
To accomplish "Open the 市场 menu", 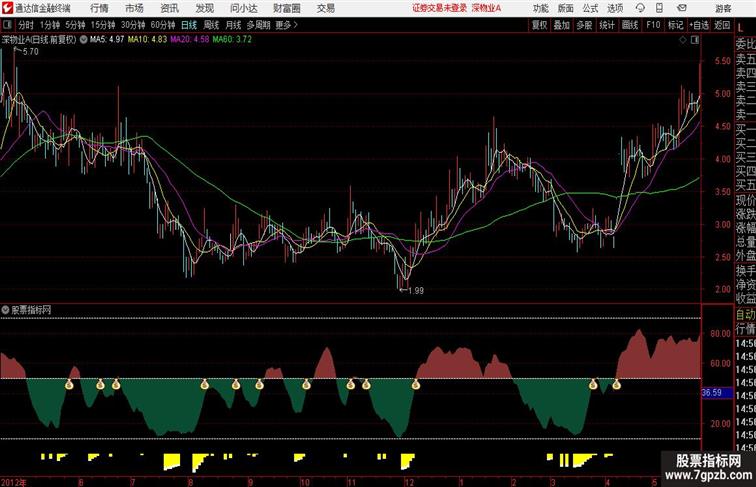I will (x=134, y=8).
